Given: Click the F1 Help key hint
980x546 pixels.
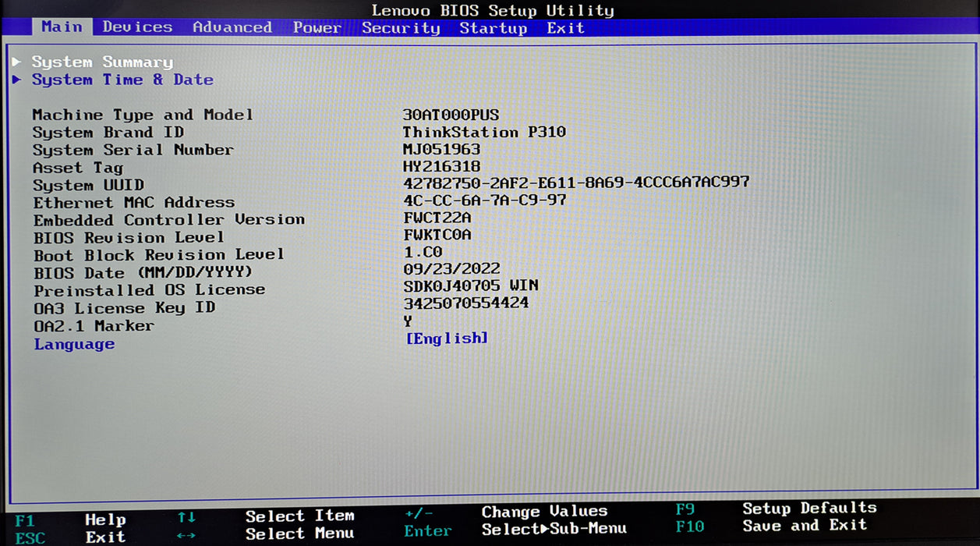Looking at the screenshot, I should [70, 519].
